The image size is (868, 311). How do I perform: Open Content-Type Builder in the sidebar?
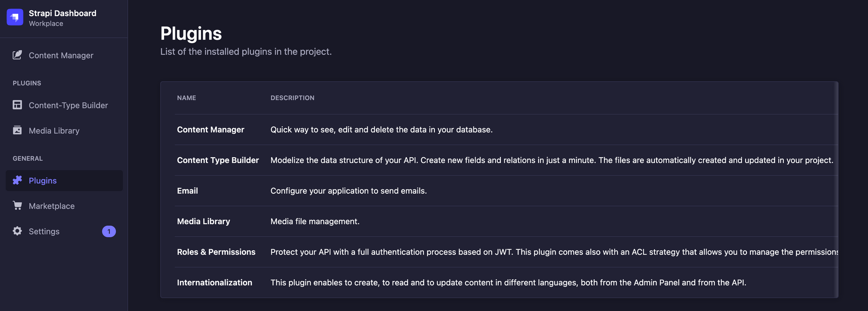64,105
